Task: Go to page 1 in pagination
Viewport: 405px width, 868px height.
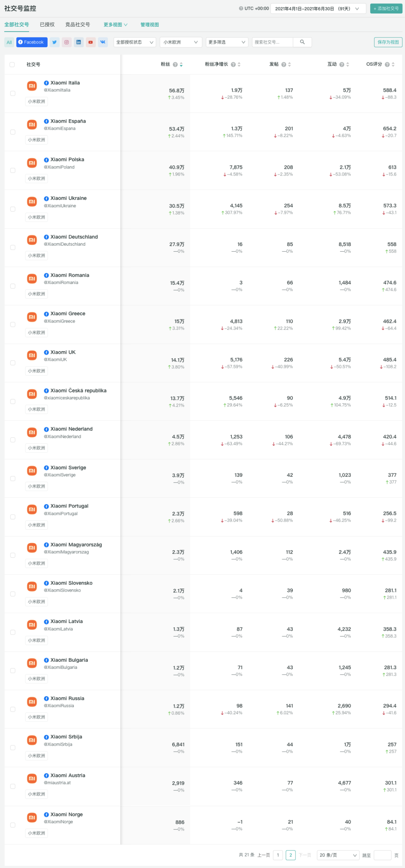Action: pos(278,855)
